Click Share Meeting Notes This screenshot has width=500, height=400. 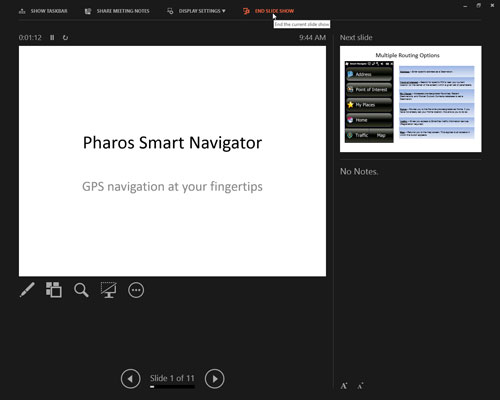(x=117, y=11)
